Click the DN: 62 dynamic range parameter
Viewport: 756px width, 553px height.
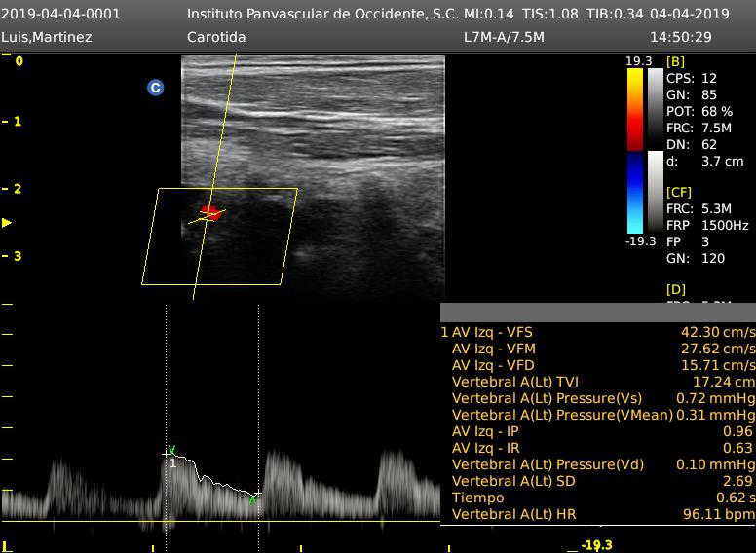(x=692, y=144)
